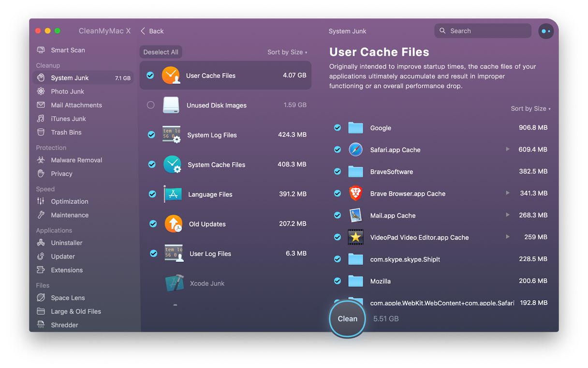The image size is (588, 368).
Task: Click the VideoPad star icon
Action: pyautogui.click(x=355, y=237)
